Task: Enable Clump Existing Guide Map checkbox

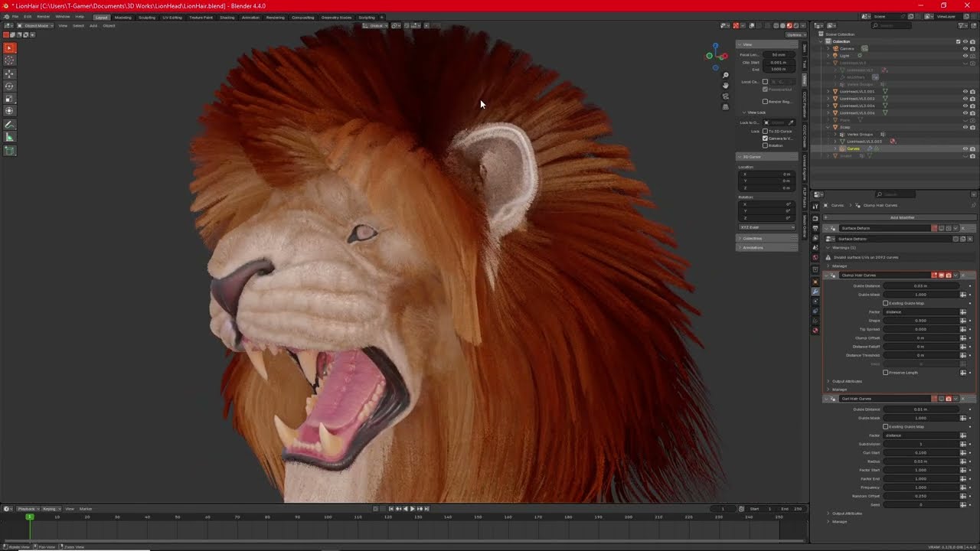Action: [886, 303]
